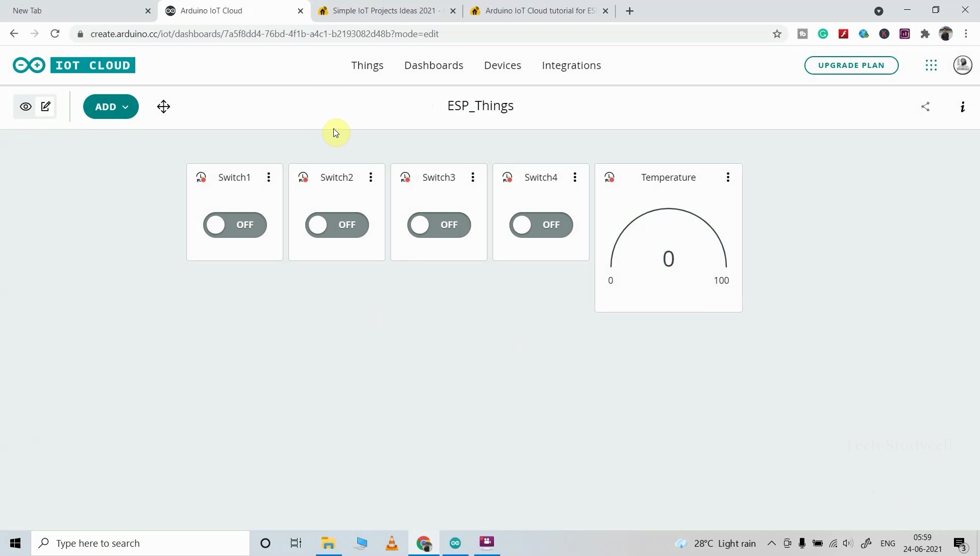Open the share dashboard icon

(x=926, y=107)
